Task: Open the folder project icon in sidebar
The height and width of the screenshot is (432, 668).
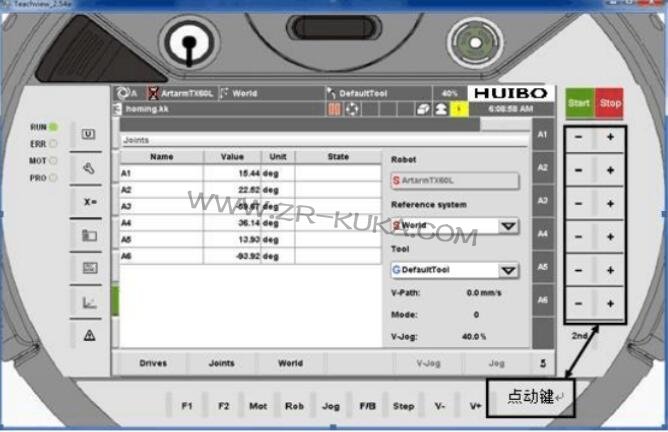Action: 88,235
